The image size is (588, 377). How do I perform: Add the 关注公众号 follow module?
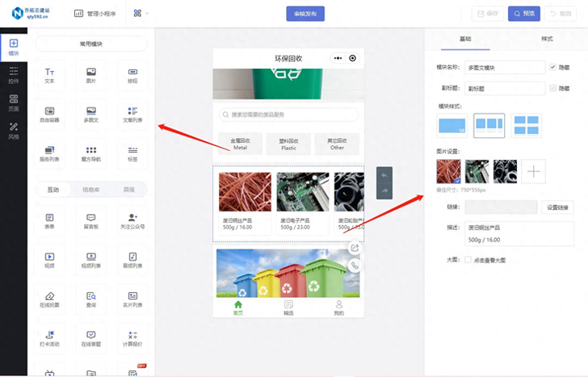[132, 221]
